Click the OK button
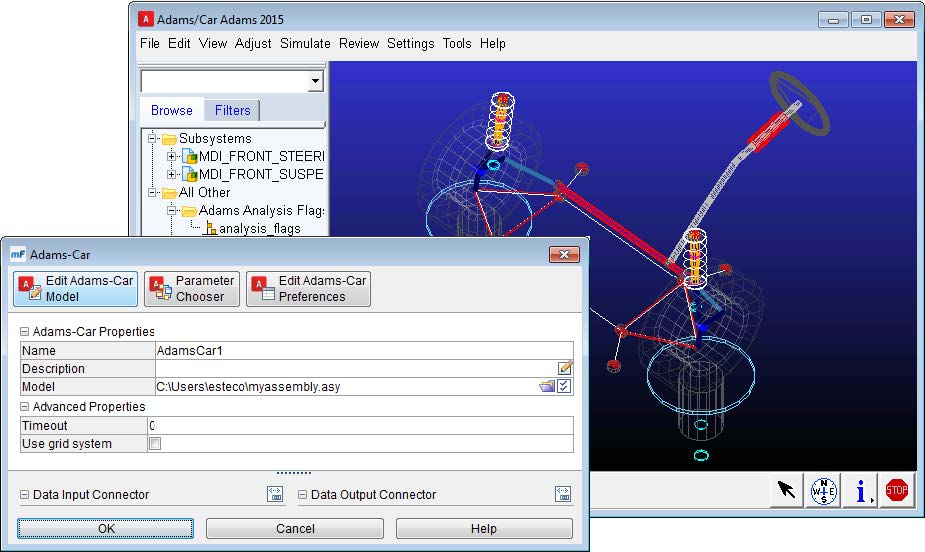This screenshot has width=925, height=552. [105, 528]
